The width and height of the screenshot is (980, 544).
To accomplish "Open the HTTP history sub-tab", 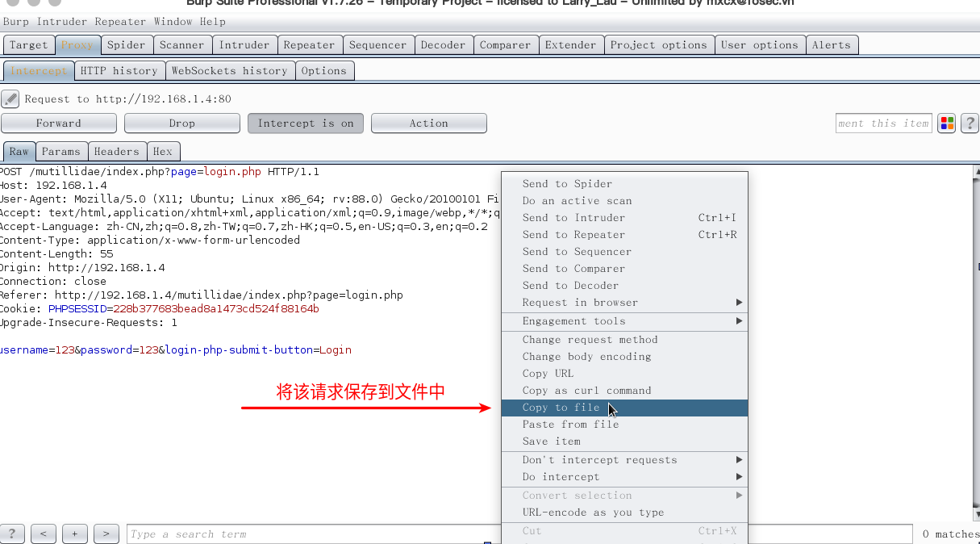I will (x=119, y=71).
